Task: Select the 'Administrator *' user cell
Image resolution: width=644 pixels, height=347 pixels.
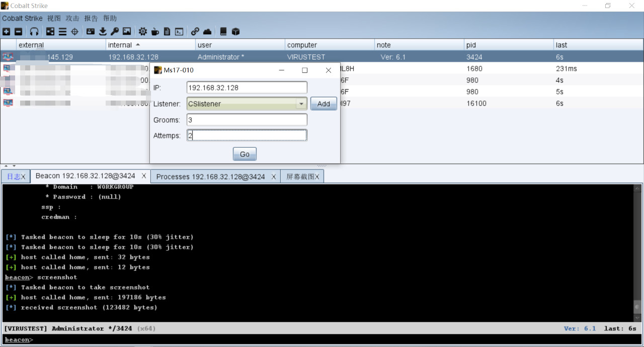Action: pos(221,57)
